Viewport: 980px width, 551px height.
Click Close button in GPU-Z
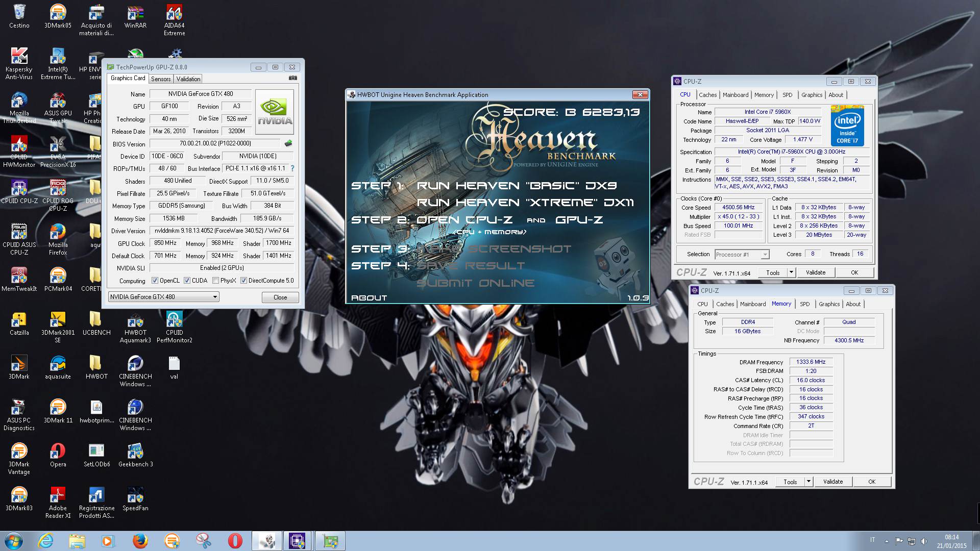pos(280,297)
